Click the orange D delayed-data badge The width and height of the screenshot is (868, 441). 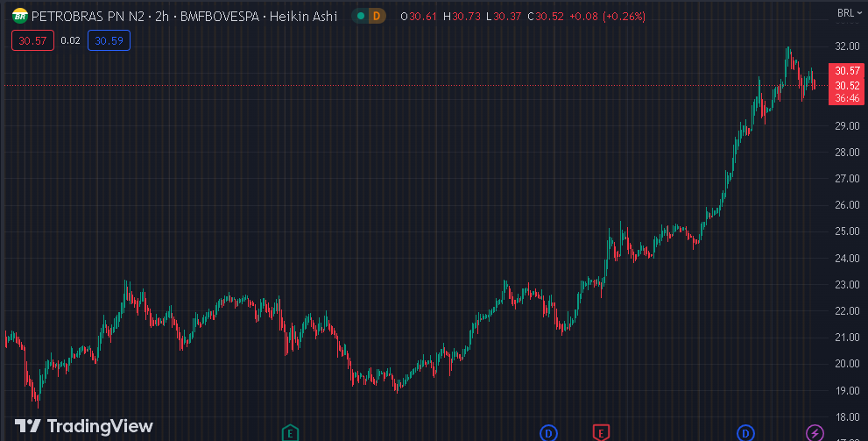tap(377, 16)
